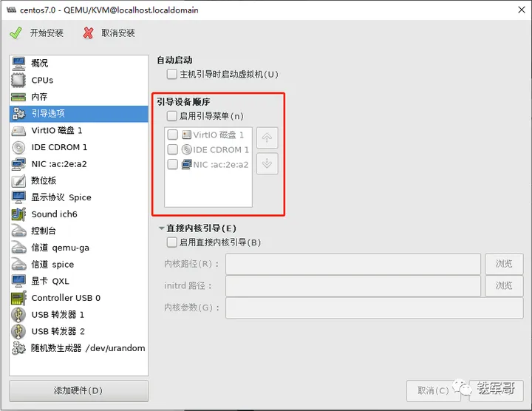This screenshot has width=532, height=411.
Task: Collapse the 直接内核引导(E) section
Action: point(162,228)
